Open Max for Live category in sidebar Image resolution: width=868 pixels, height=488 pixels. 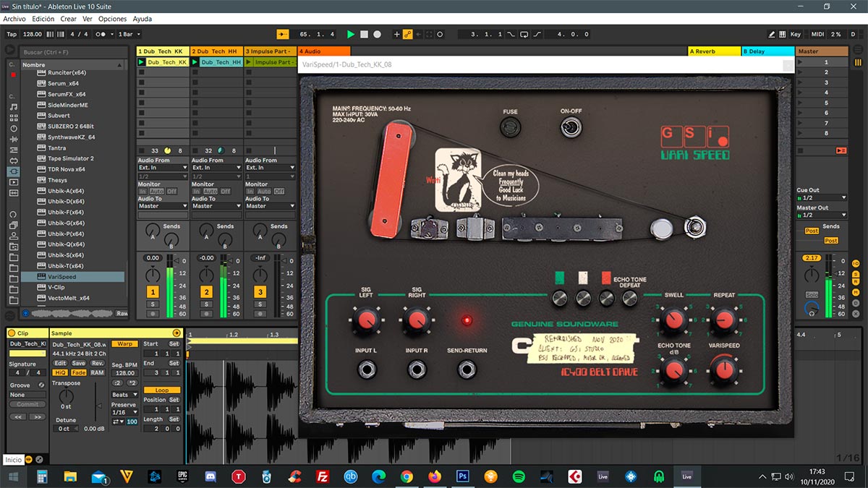tap(14, 160)
